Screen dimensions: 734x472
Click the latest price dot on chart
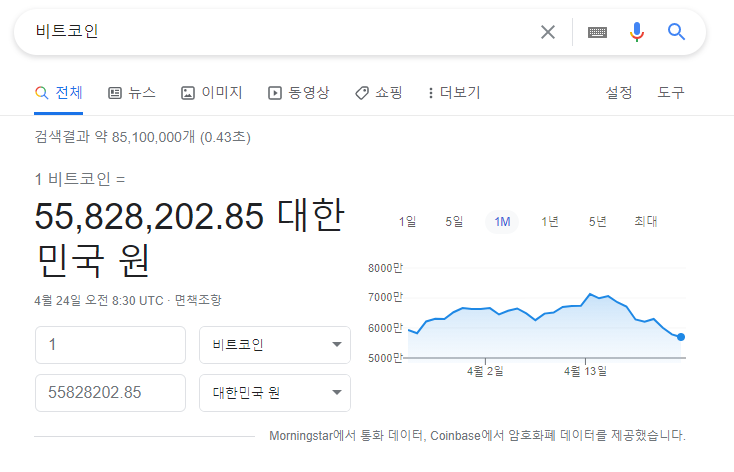tap(681, 337)
